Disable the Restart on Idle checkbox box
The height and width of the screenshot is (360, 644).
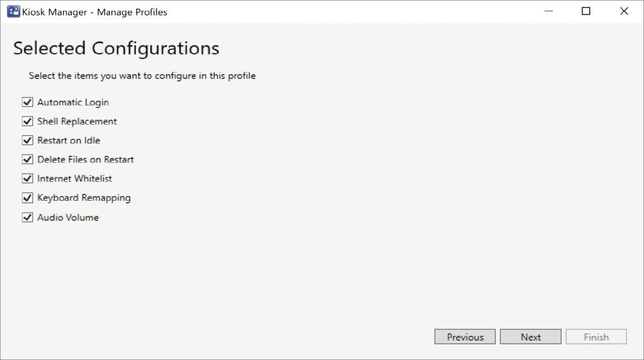(27, 140)
